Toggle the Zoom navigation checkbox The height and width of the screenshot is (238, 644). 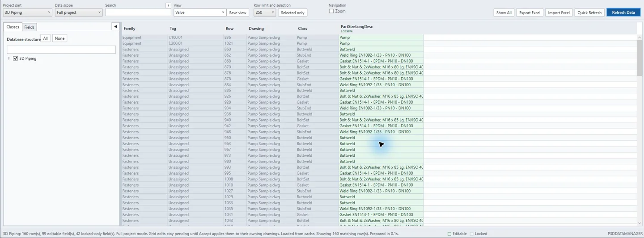tap(331, 11)
